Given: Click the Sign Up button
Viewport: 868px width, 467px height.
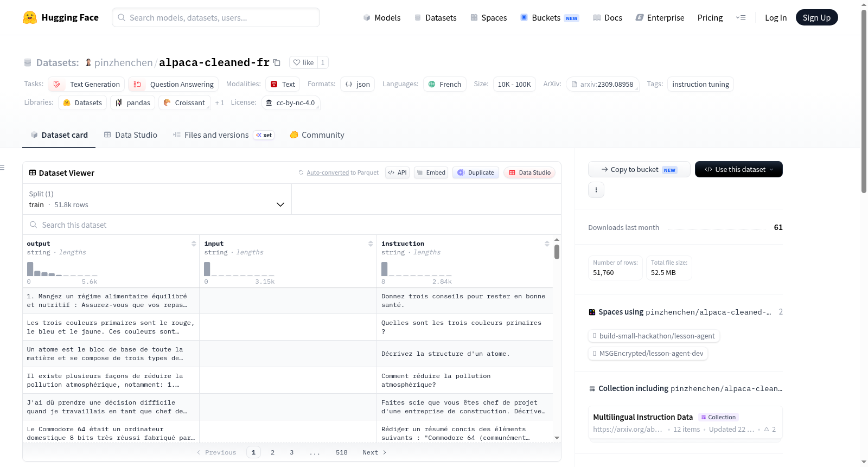Looking at the screenshot, I should coord(816,17).
